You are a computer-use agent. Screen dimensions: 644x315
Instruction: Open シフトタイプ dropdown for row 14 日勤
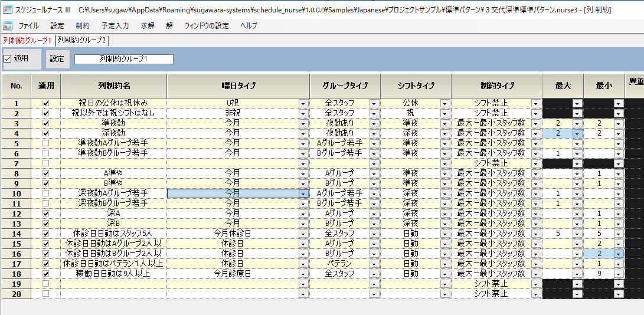[x=445, y=233]
